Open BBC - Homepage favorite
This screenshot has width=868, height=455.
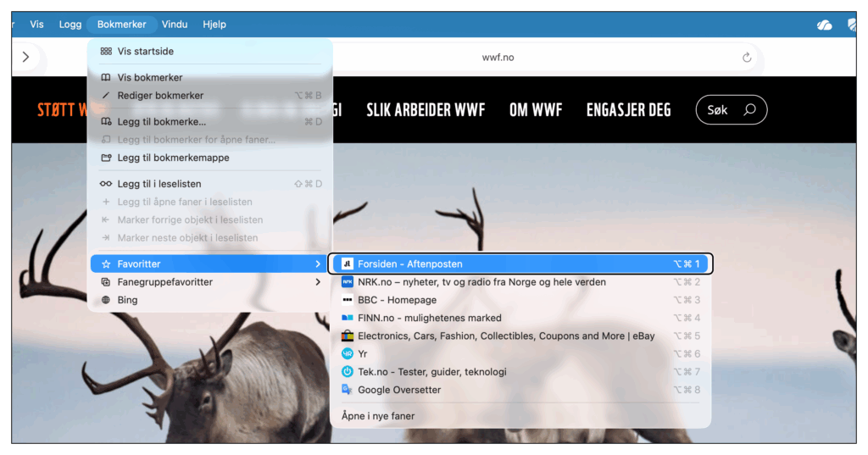click(520, 300)
